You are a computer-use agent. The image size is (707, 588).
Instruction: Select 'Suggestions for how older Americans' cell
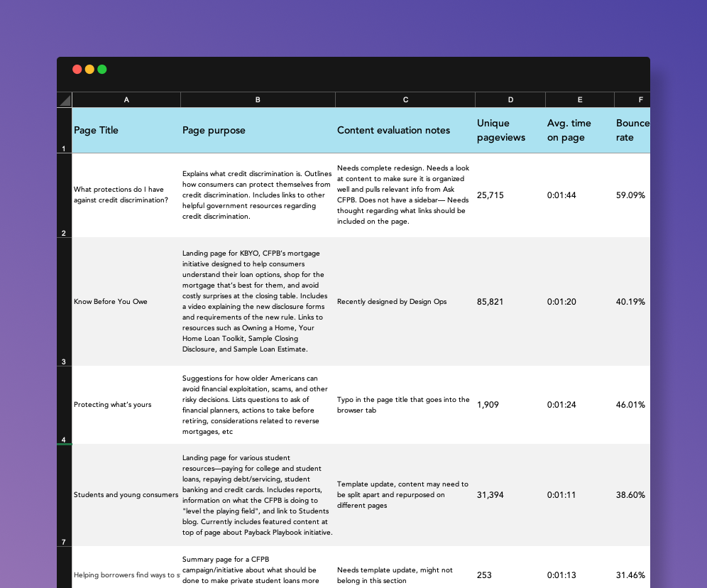tap(258, 405)
